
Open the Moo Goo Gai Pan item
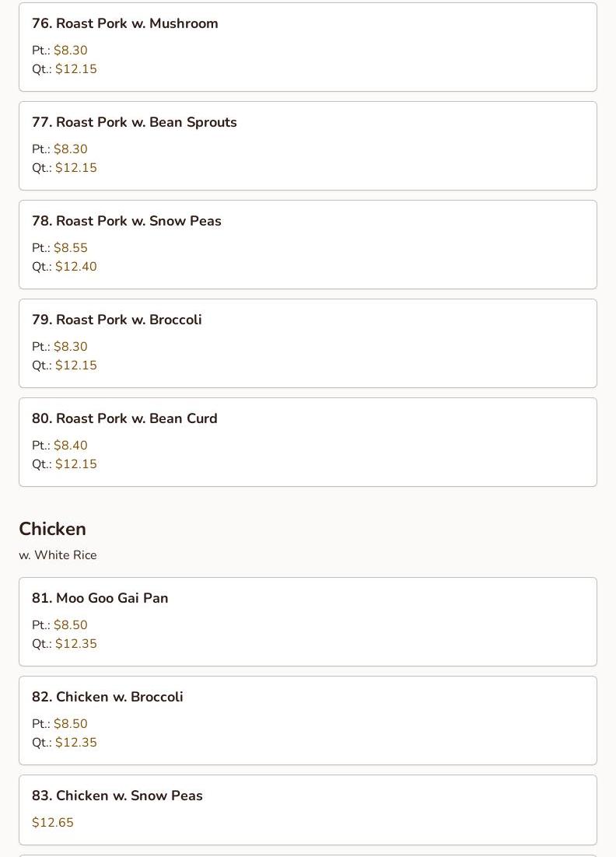(x=100, y=599)
